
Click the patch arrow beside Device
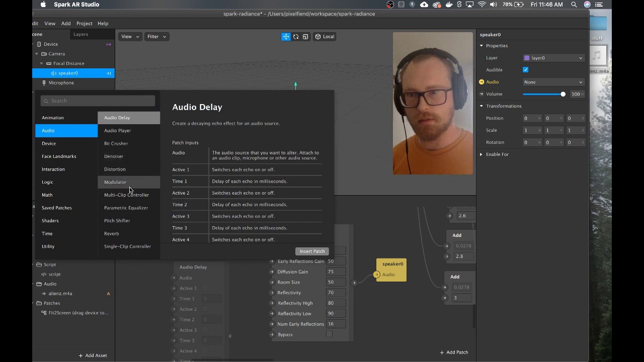pos(108,44)
